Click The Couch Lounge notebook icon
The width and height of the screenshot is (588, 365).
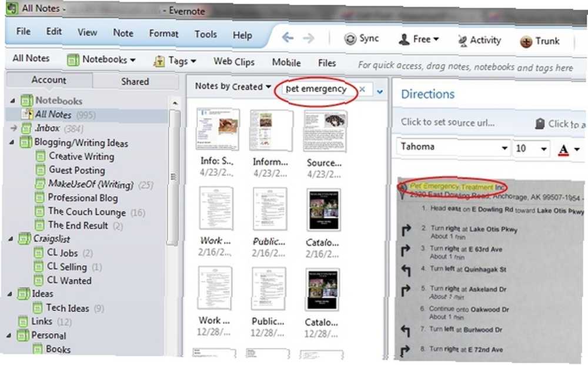40,211
